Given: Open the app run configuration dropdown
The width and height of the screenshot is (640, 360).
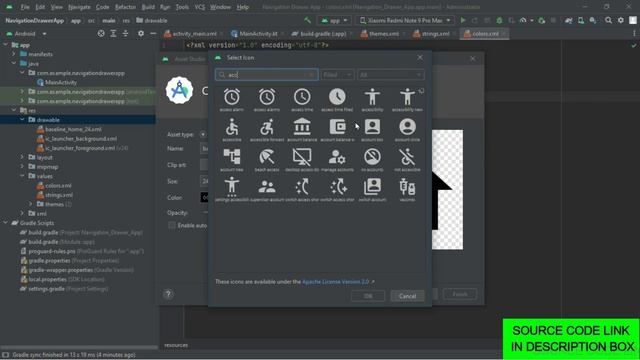Looking at the screenshot, I should pos(334,20).
